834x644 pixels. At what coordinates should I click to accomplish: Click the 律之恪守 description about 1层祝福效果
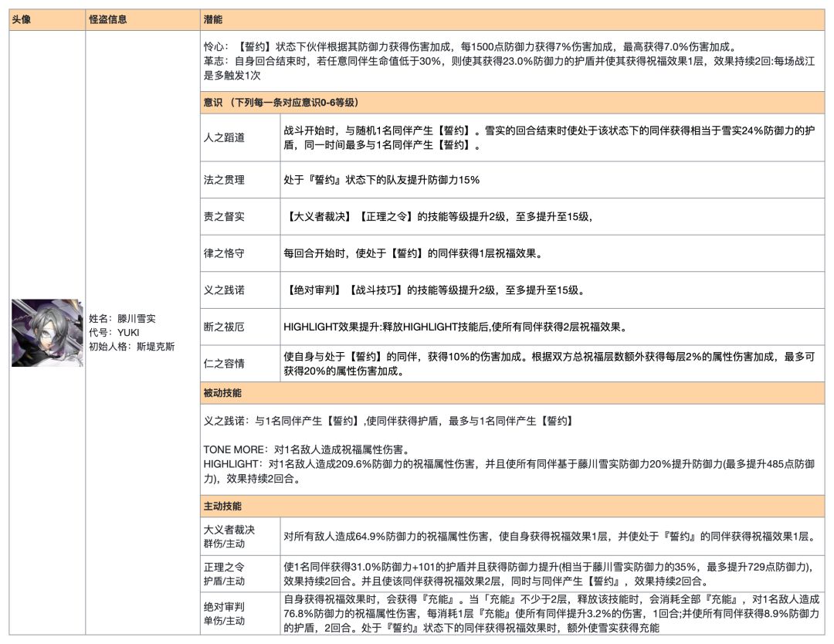413,253
